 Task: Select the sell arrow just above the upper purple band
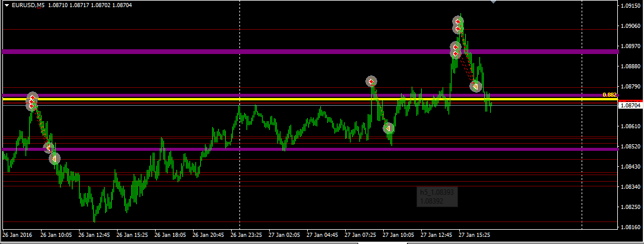456,47
